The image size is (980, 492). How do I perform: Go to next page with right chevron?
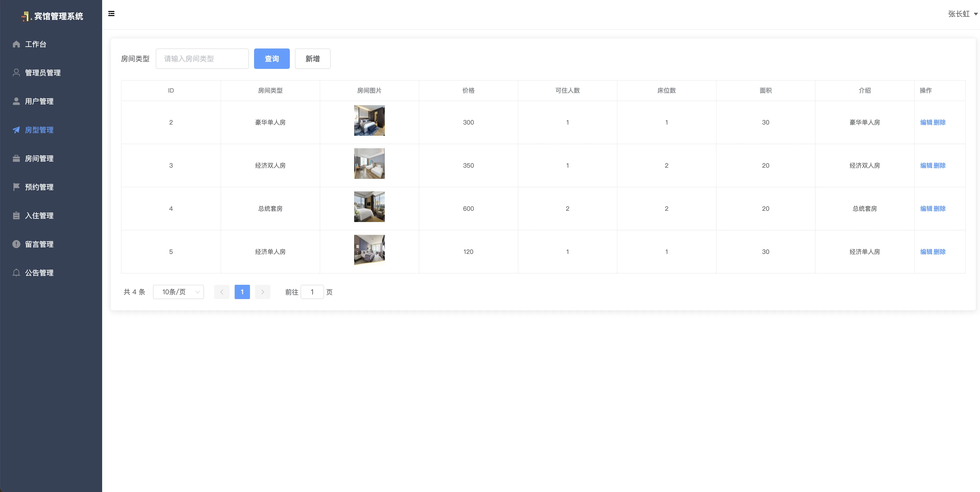point(262,292)
